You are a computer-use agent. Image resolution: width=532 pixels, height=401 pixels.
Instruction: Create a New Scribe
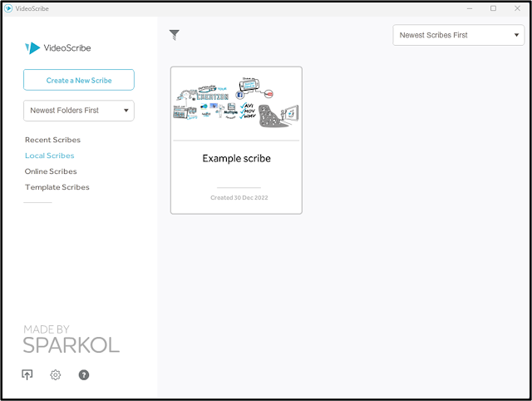(x=79, y=80)
